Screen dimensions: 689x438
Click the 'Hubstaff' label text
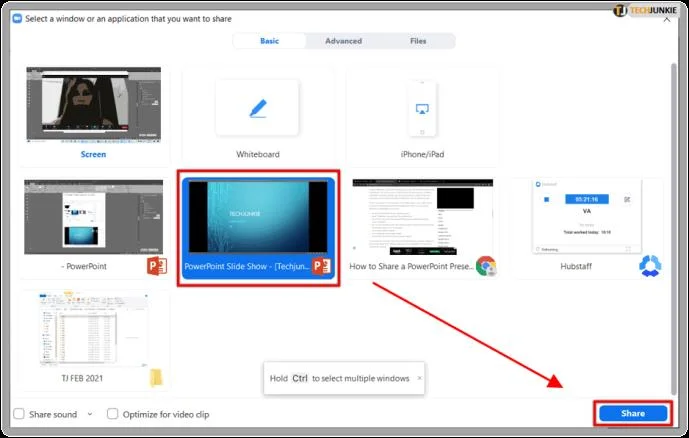(576, 266)
